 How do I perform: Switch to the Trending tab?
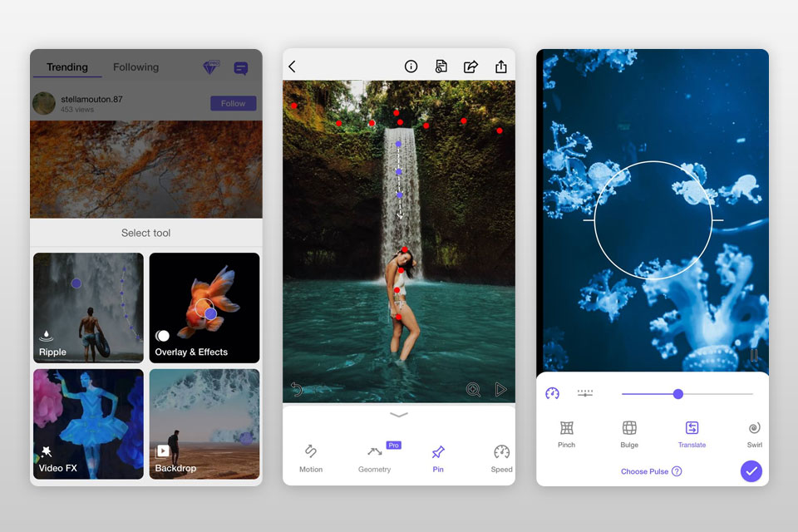67,67
